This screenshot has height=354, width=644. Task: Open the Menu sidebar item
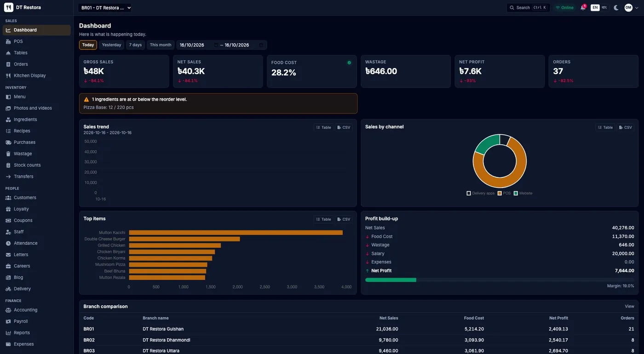tap(37, 97)
